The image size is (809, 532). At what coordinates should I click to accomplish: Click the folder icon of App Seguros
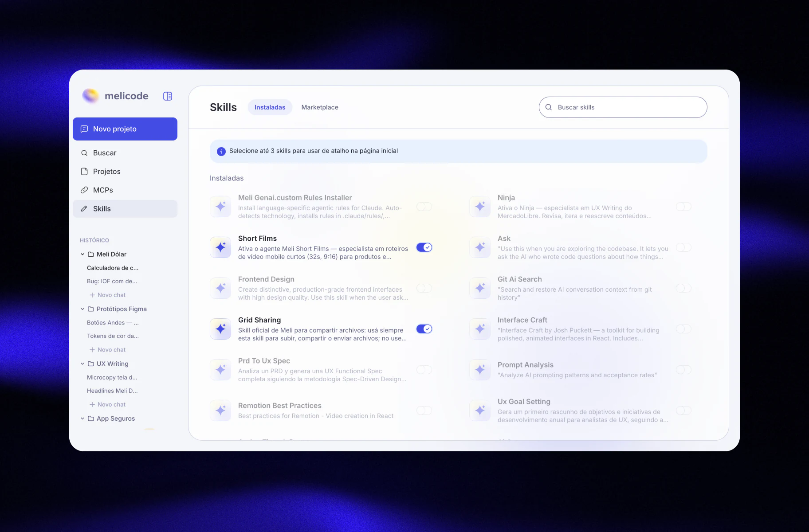[91, 419]
